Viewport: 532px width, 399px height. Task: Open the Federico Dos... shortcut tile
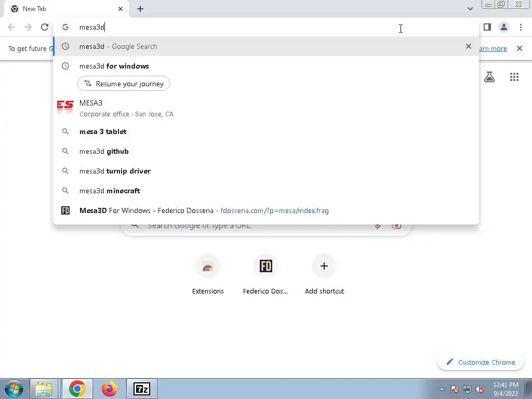pyautogui.click(x=265, y=275)
